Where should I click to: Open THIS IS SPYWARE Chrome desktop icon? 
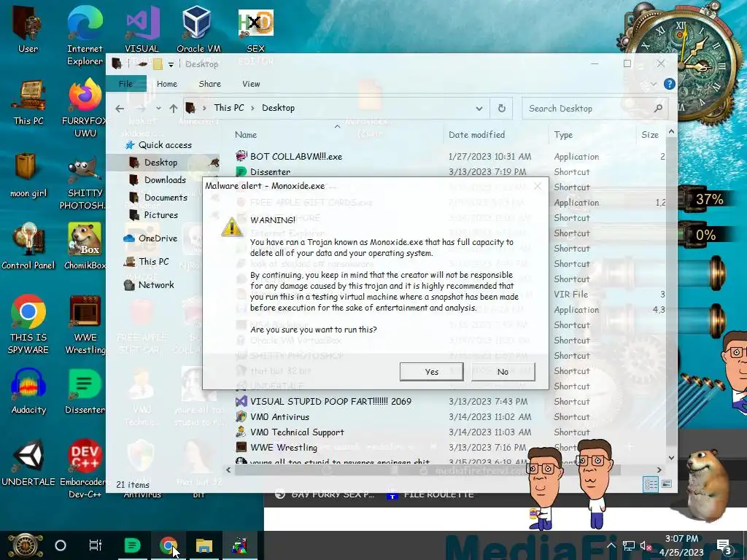28,324
